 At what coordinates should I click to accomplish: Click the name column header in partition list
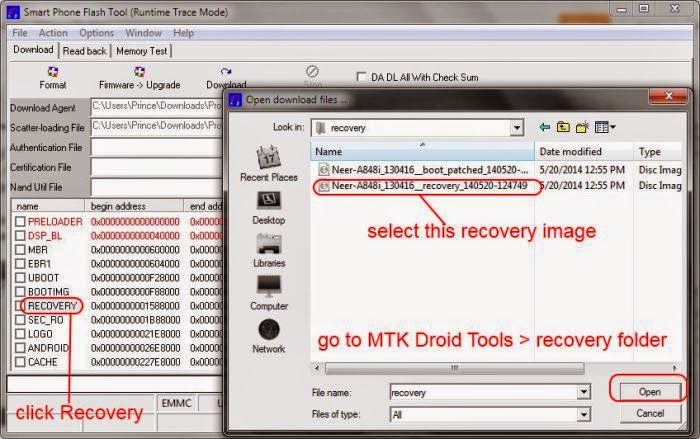[x=48, y=206]
